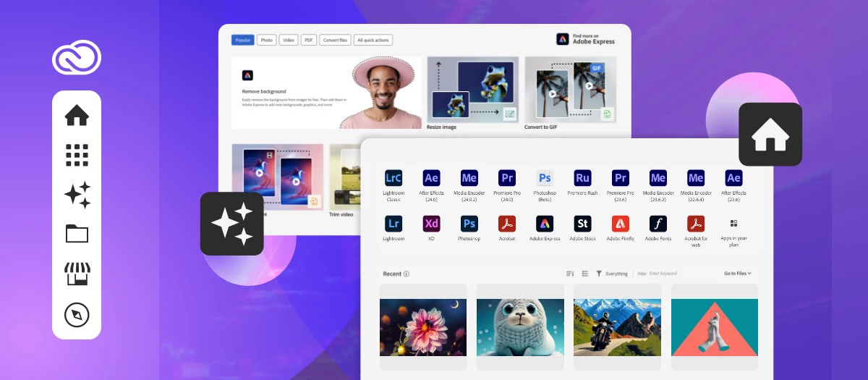Open the hands on coral triangle thumbnail
This screenshot has height=380, width=868.
tap(715, 327)
